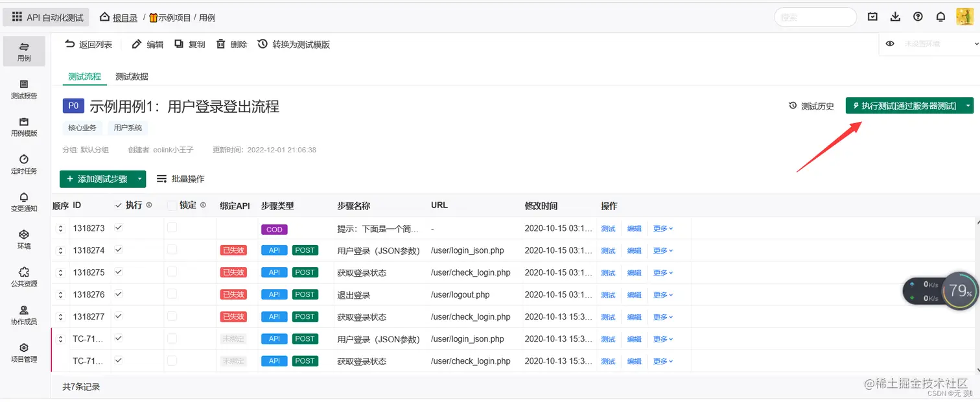Open 示例项目 breadcrumb
This screenshot has height=402, width=980.
170,18
